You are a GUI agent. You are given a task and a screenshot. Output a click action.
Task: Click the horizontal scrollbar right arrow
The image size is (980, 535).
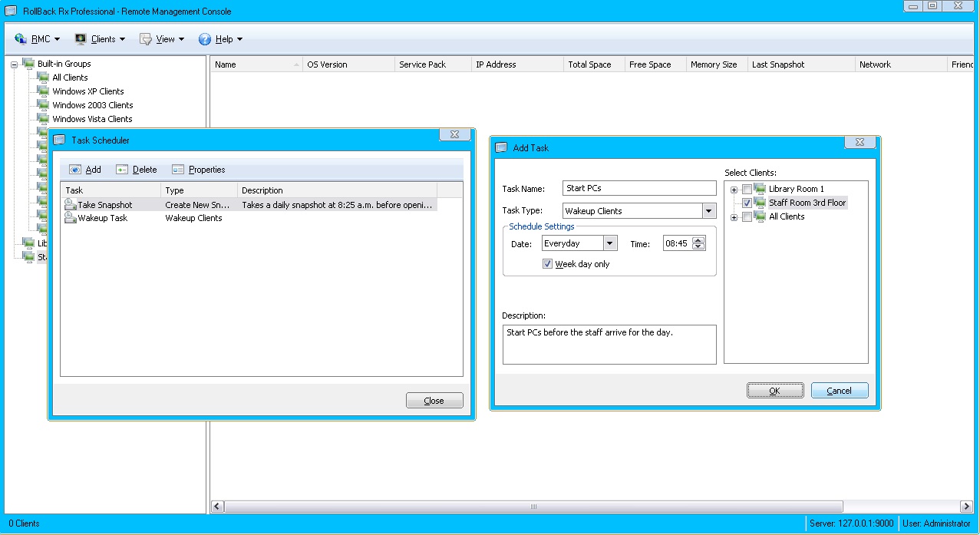pos(967,507)
